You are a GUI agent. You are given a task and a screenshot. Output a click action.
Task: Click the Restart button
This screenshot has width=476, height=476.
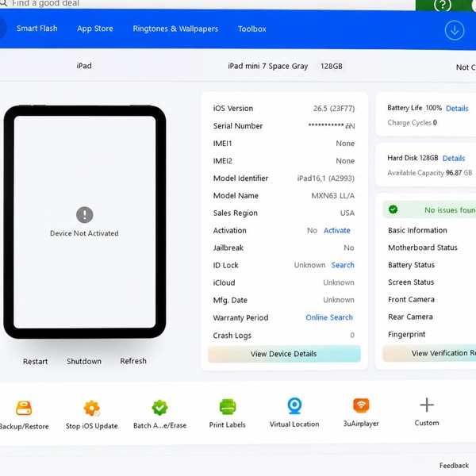[36, 361]
